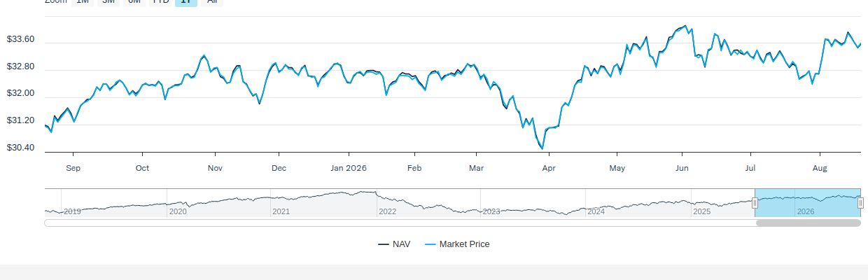Viewport: 868px width, 280px height.
Task: Toggle the Market Price series in legend
Action: click(x=457, y=244)
